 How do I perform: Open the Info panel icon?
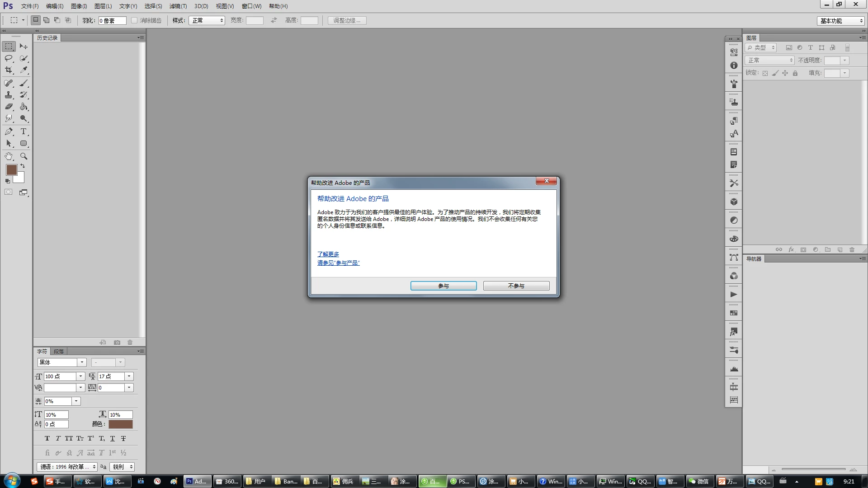[x=734, y=66]
